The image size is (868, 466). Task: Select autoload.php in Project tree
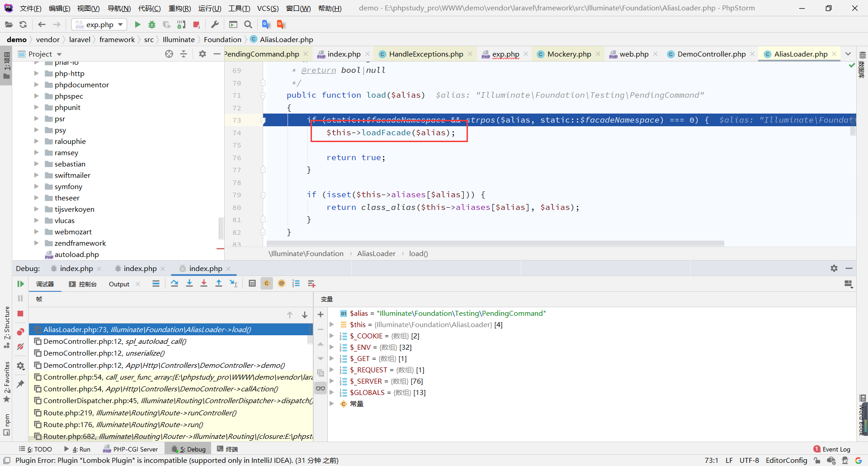(x=76, y=254)
